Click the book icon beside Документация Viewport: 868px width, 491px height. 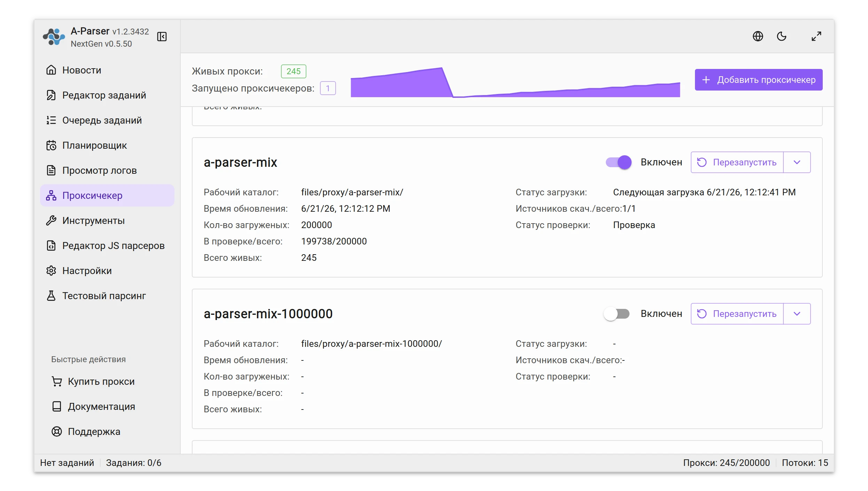[57, 406]
